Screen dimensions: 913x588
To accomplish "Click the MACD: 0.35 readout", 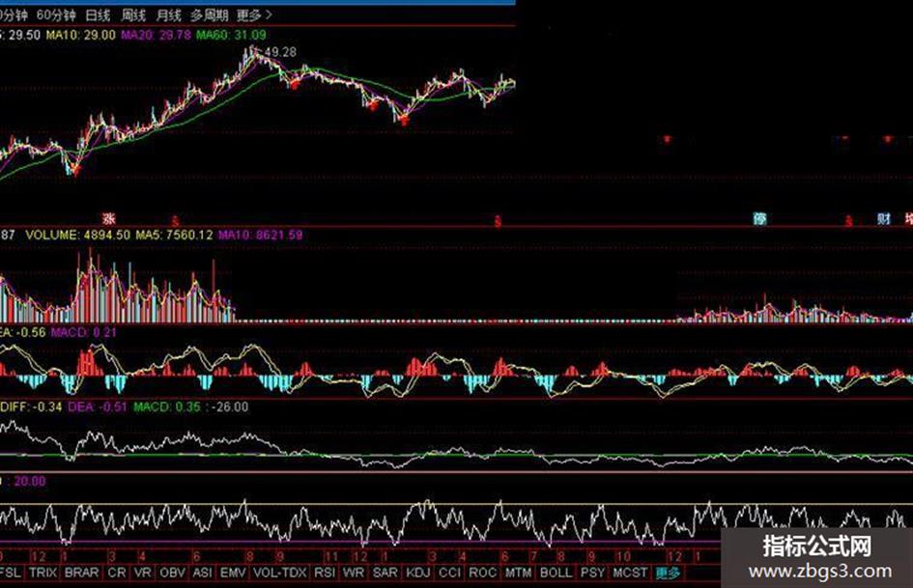I will click(x=167, y=406).
